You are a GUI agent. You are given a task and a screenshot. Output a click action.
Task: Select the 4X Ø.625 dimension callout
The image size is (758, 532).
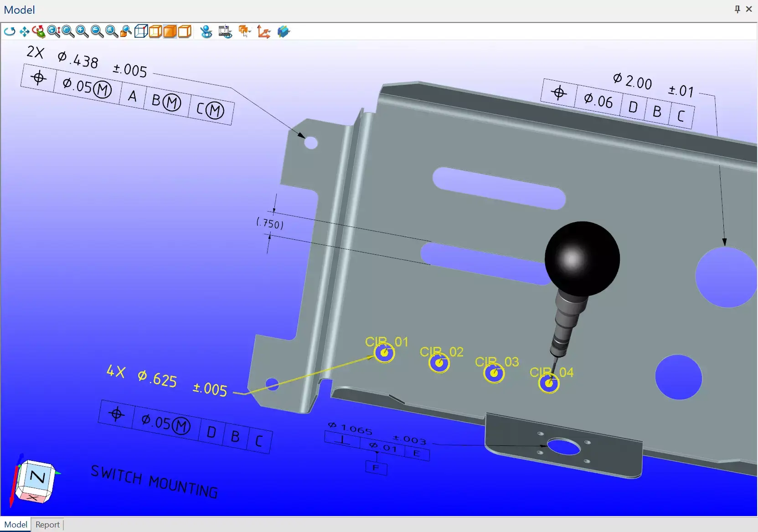pos(167,380)
